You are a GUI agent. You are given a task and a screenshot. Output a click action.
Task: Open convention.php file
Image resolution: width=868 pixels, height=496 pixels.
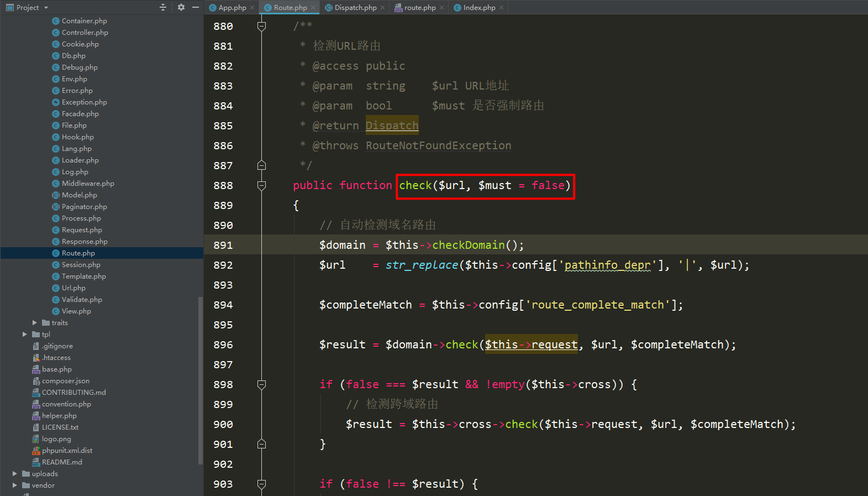[66, 404]
